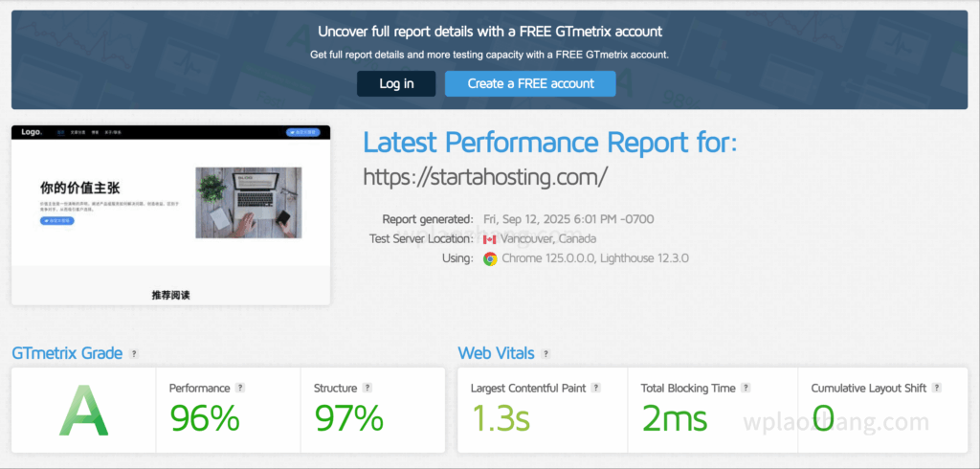Open the Performance help question mark
The image size is (980, 469).
pyautogui.click(x=240, y=388)
